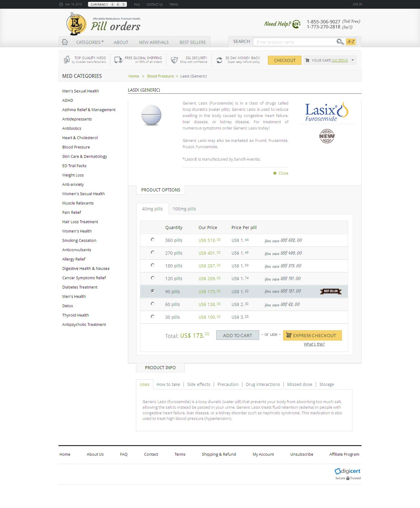This screenshot has height=508, width=420.
Task: Open the Best Sellers menu item
Action: 193,42
